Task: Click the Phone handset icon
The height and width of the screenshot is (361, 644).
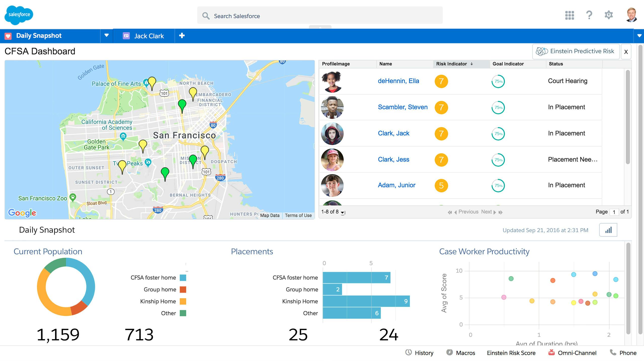Action: (613, 352)
